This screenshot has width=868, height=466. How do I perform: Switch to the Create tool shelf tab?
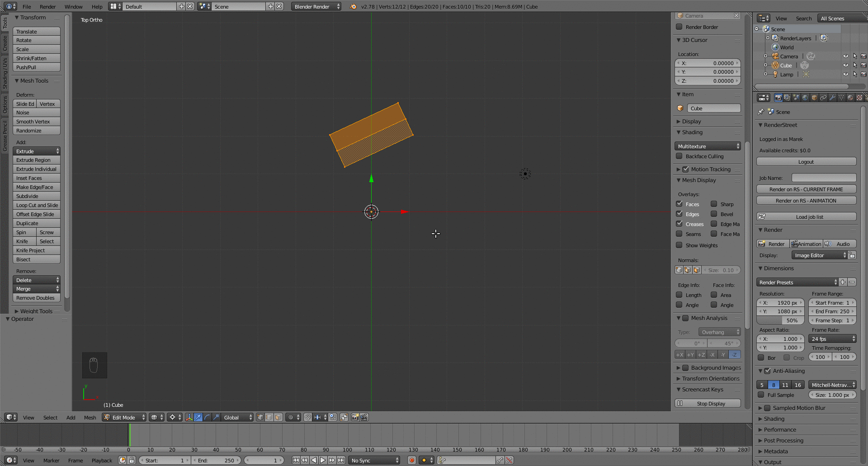point(5,43)
